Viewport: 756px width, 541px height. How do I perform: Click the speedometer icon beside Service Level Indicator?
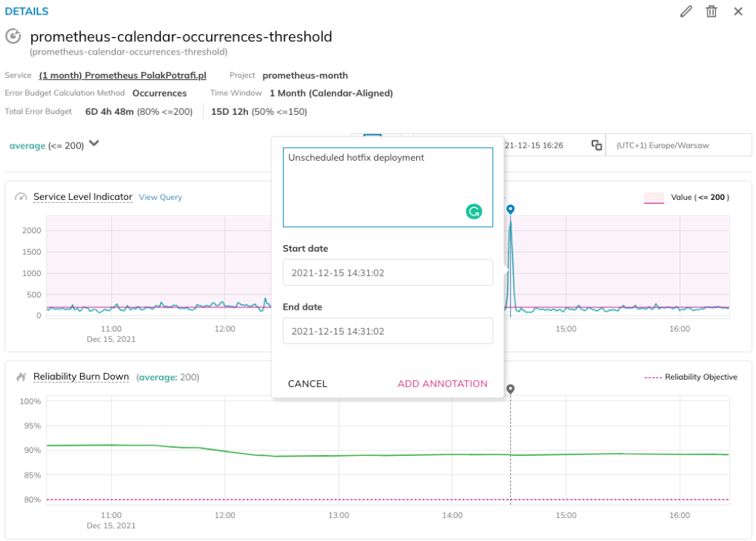coord(20,197)
